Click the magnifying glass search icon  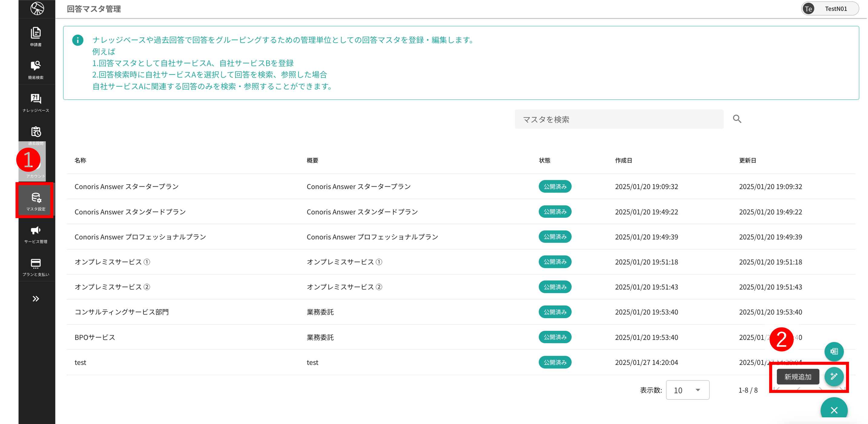click(737, 119)
